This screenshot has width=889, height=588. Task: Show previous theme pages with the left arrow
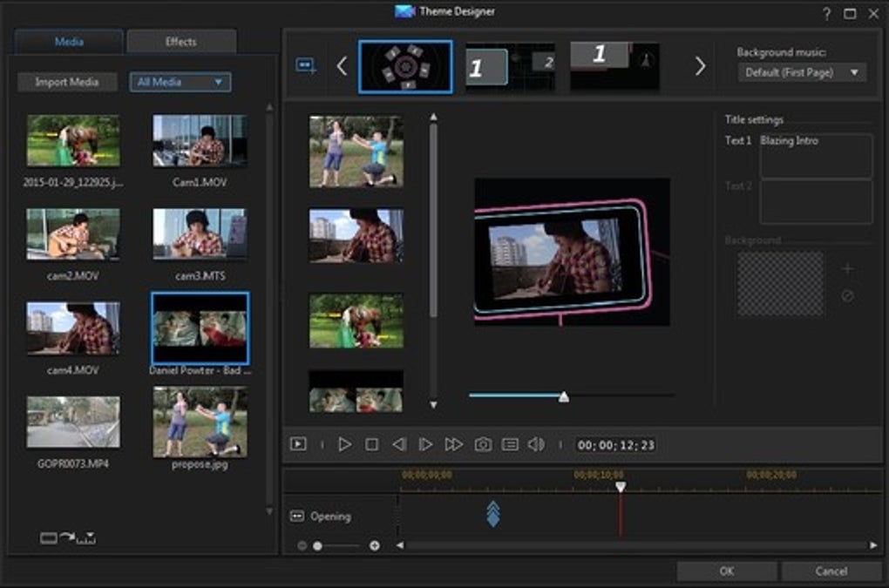pos(342,66)
